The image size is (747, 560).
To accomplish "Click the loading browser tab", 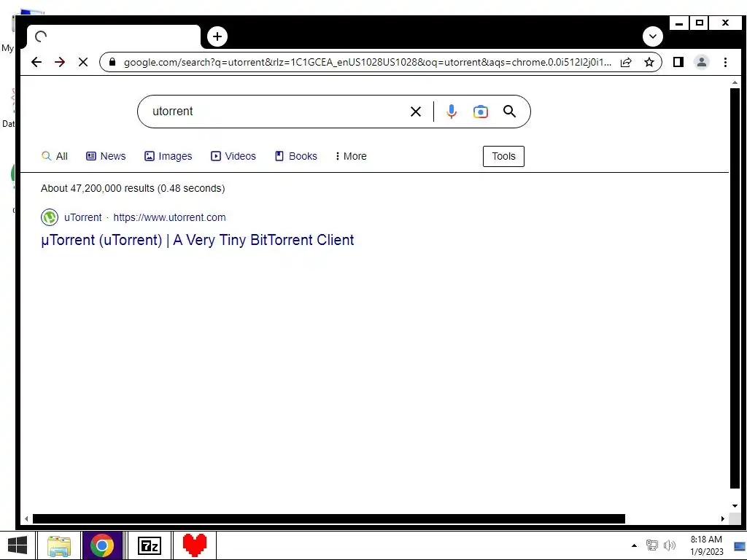I will (x=113, y=36).
